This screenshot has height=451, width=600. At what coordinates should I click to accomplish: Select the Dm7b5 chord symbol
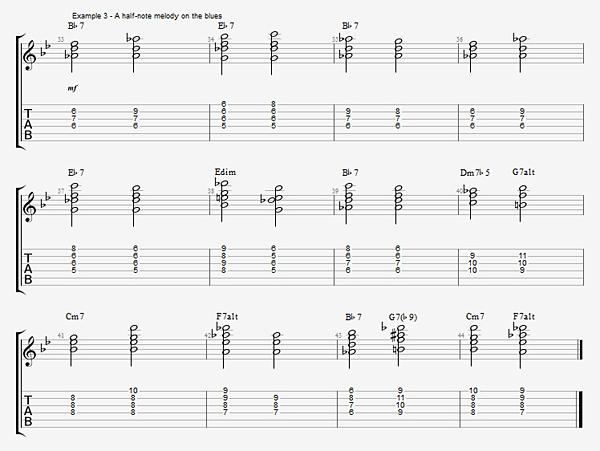[474, 173]
